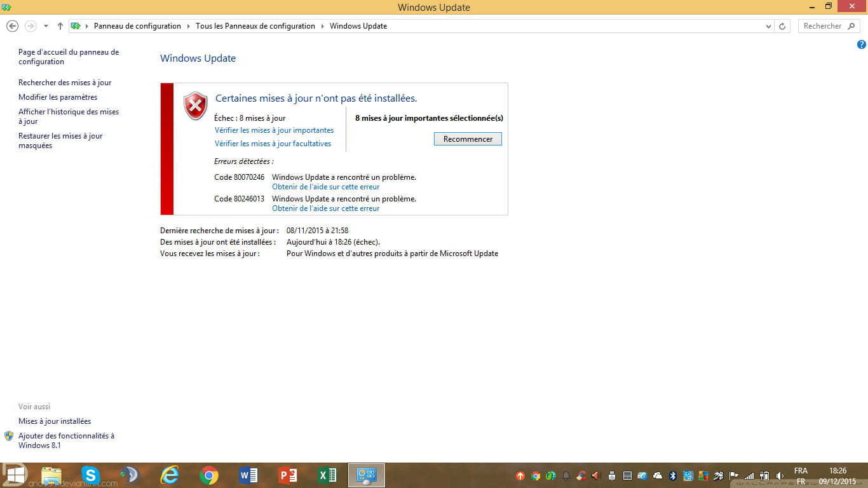Open the taskbar clock showing 18:26
Viewport: 868px width, 488px height.
[x=838, y=476]
